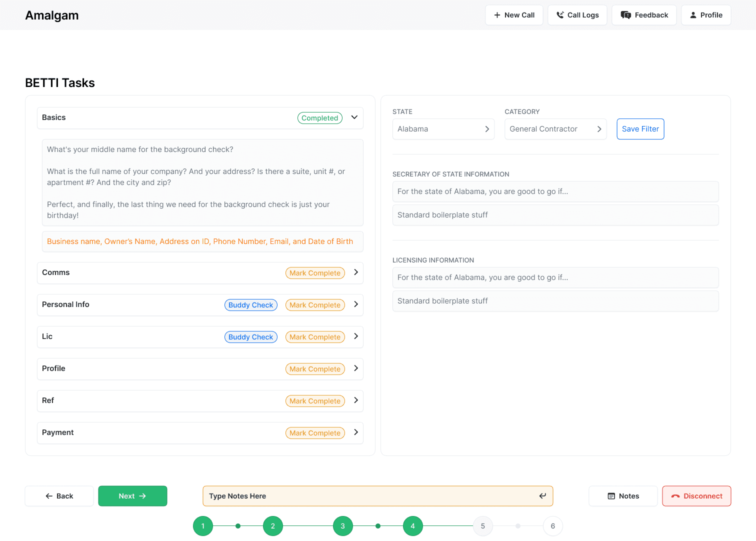756x541 pixels.
Task: Go to step 1 in progress bar
Action: [203, 526]
